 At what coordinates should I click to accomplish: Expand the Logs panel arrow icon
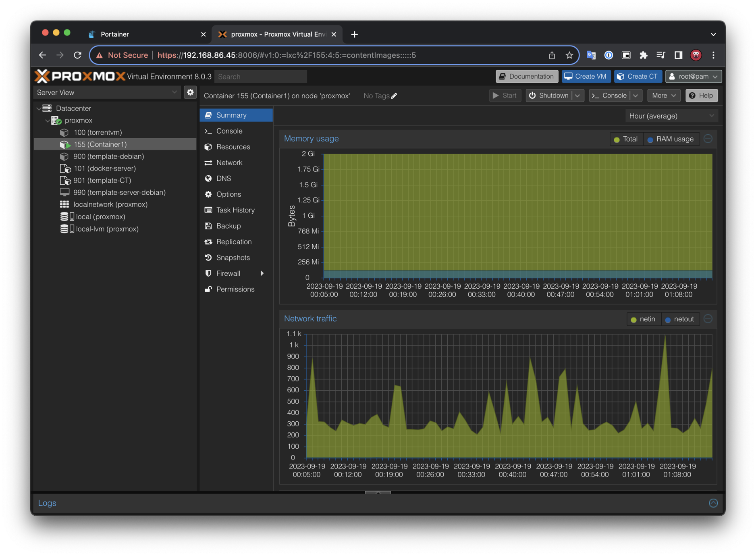click(x=713, y=503)
